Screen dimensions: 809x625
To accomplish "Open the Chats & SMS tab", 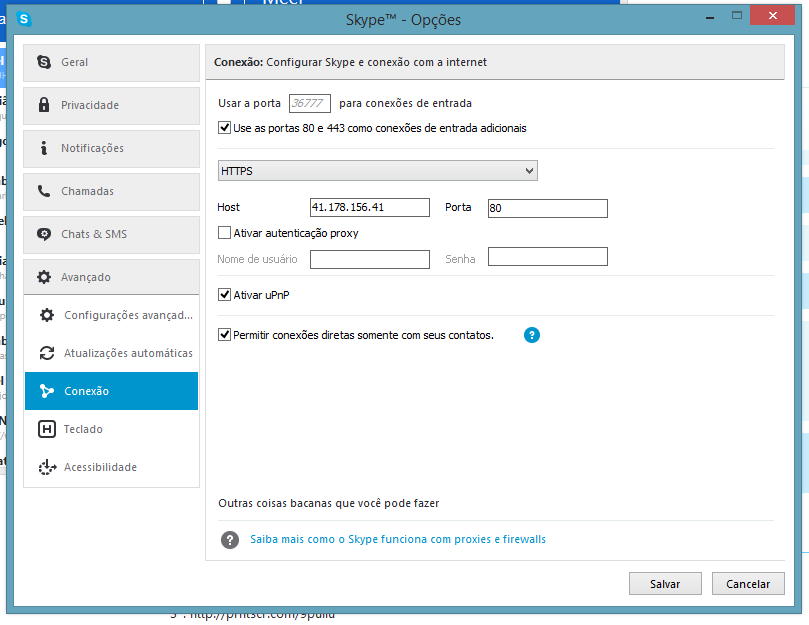I will tap(111, 235).
